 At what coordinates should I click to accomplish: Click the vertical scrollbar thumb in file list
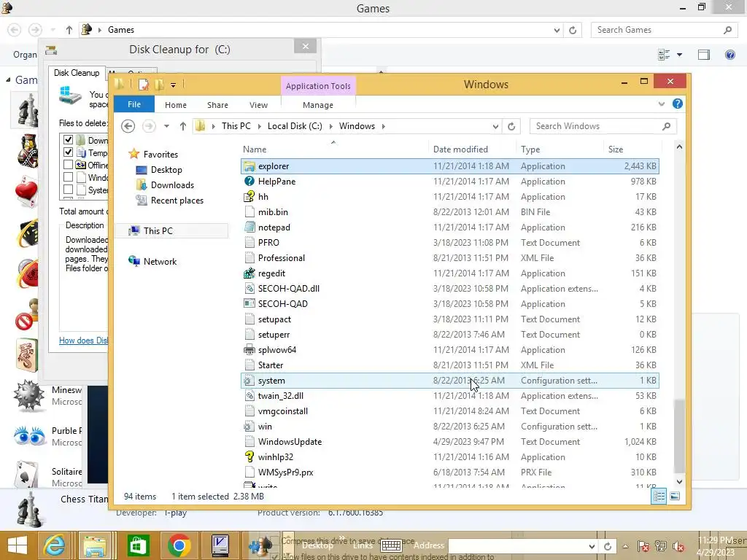679,436
